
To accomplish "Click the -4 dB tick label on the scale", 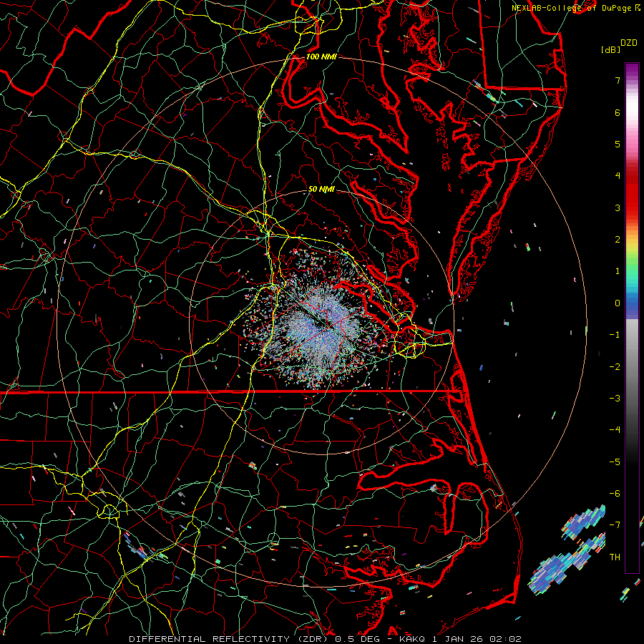I will [x=615, y=430].
